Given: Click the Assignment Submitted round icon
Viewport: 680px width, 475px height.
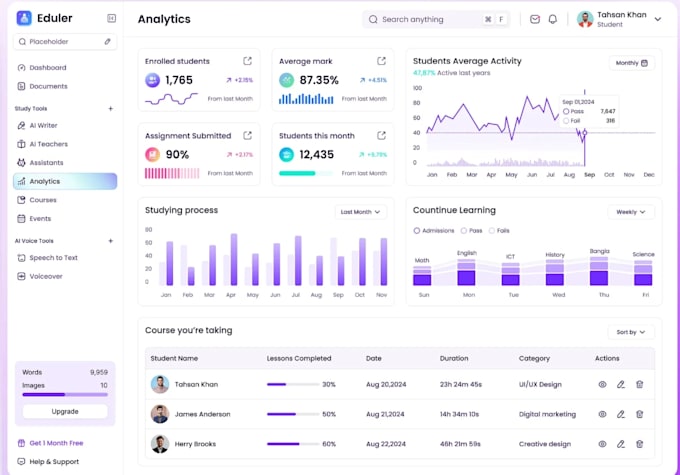Looking at the screenshot, I should click(x=152, y=154).
